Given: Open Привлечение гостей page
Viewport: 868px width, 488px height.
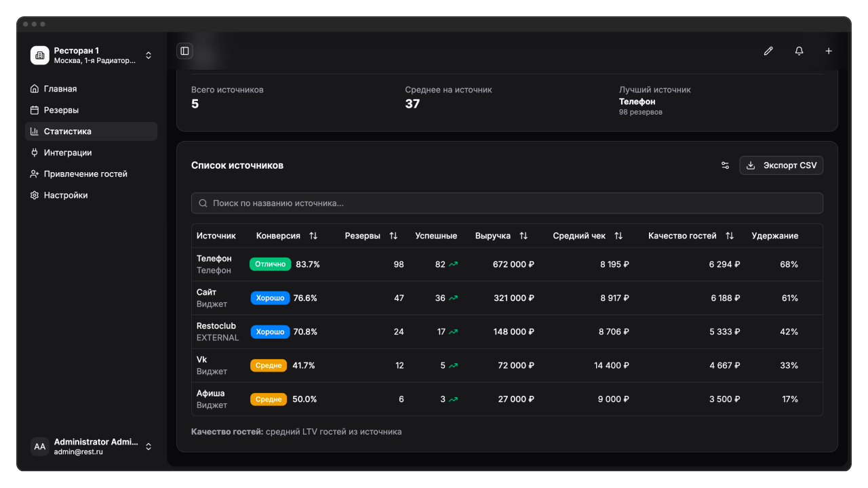Looking at the screenshot, I should (x=85, y=174).
